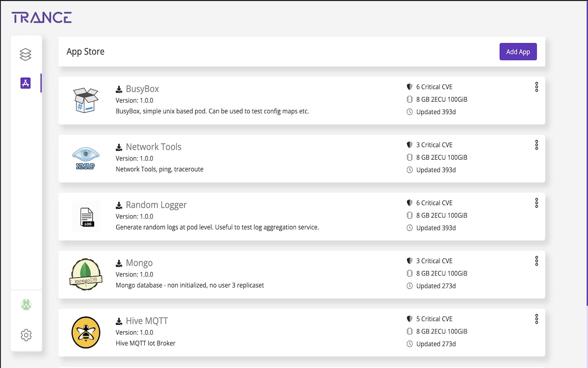The width and height of the screenshot is (588, 368).
Task: Click the NMAP eye logo thumbnail
Action: click(x=86, y=159)
